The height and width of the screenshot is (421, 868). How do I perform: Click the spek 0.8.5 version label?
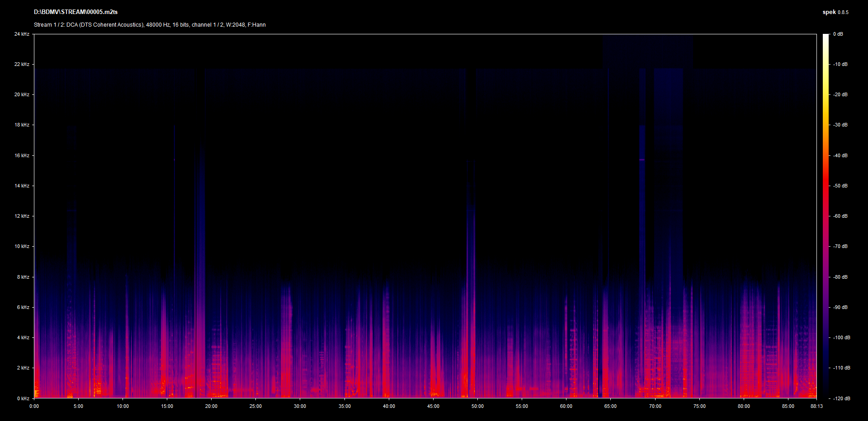835,12
